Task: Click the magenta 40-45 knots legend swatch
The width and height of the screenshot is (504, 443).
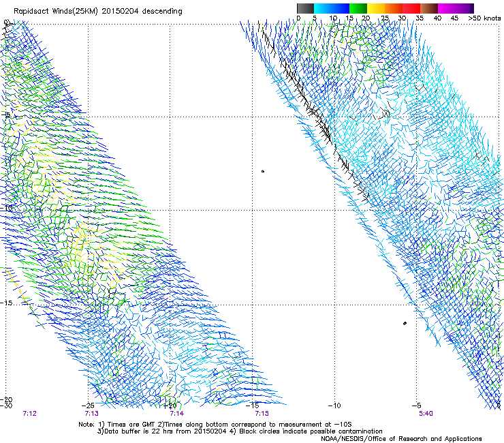Action: pyautogui.click(x=446, y=8)
